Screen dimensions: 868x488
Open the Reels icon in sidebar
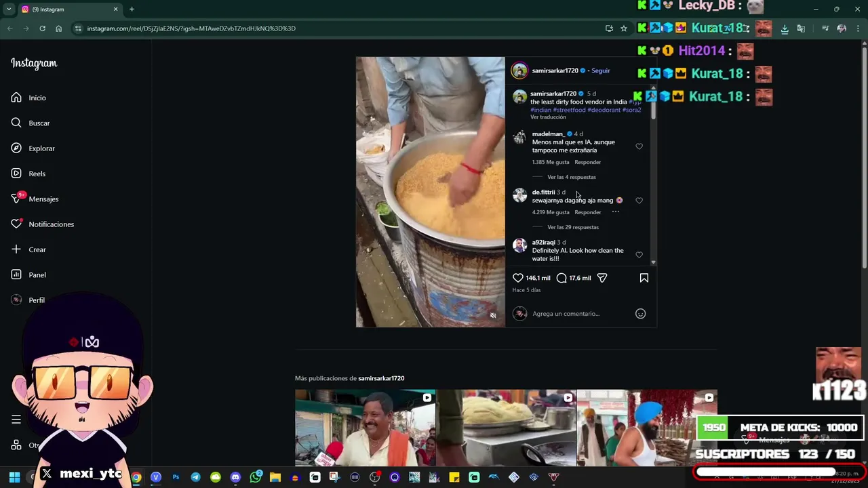point(16,174)
